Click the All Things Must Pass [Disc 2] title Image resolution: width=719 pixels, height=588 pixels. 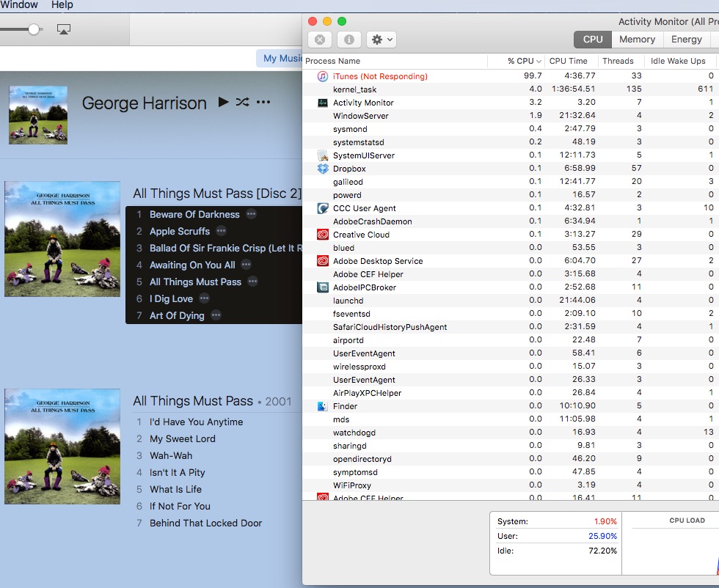point(217,194)
